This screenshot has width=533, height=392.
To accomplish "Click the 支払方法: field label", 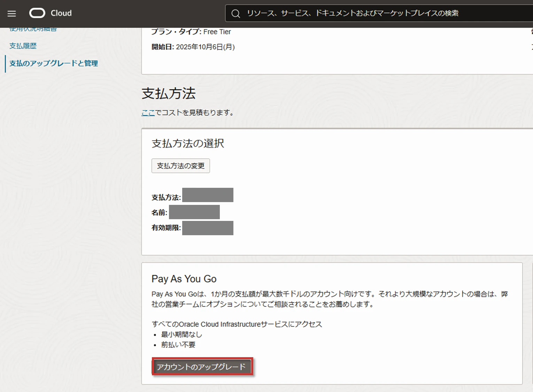I will (166, 198).
